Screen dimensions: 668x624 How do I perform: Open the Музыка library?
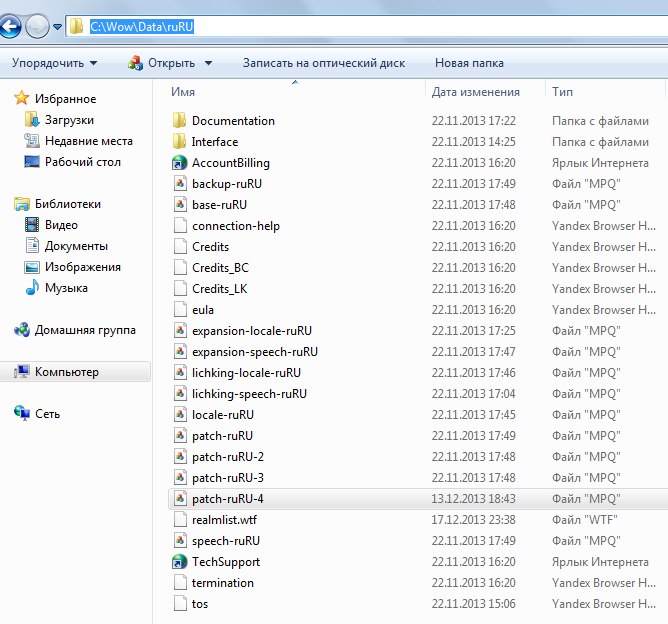(x=66, y=288)
